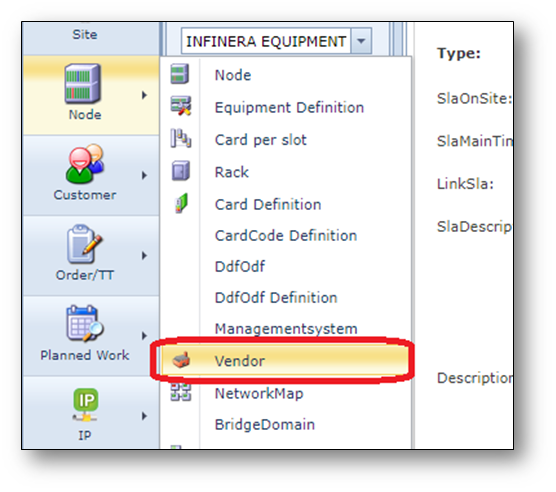Click the Rack cabinet icon
This screenshot has height=492, width=556.
[181, 171]
